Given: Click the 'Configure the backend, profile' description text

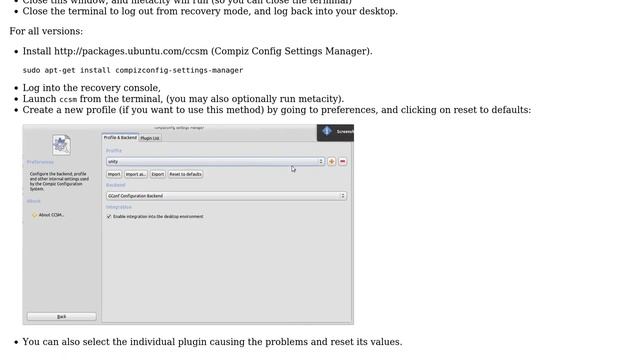Looking at the screenshot, I should tap(59, 181).
